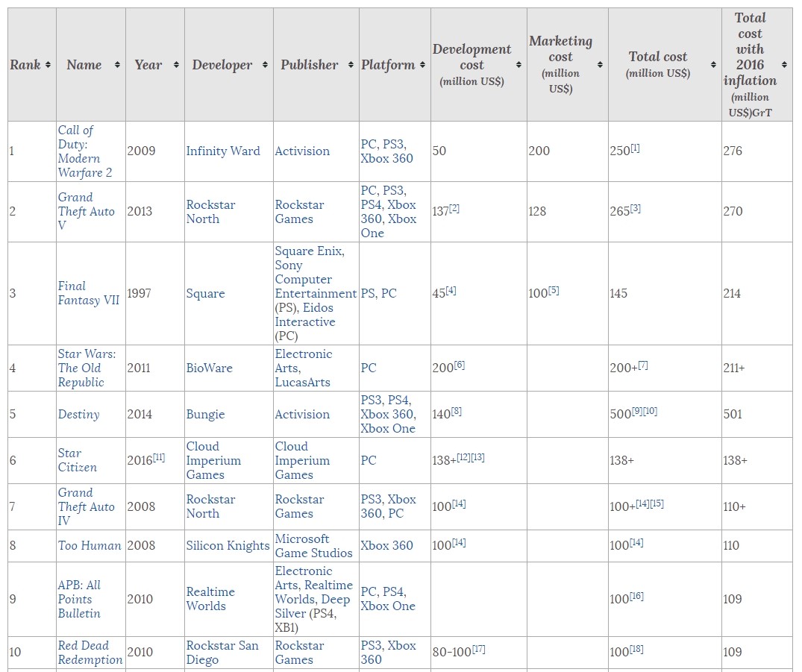802x672 pixels.
Task: Open Final Fantasy VII link
Action: click(89, 293)
